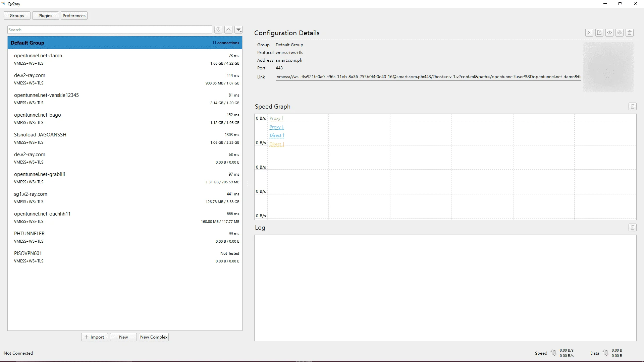Click the Proxy ↑ graph legend entry

(x=277, y=118)
